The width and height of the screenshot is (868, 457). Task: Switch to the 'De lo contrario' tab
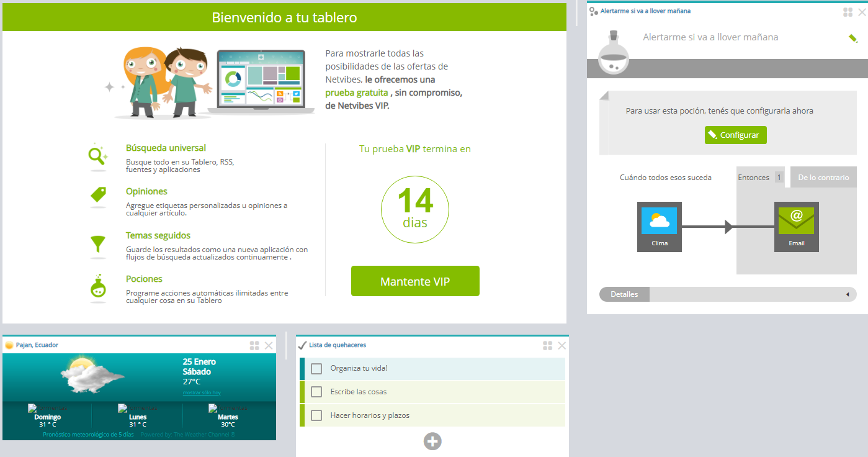(x=823, y=177)
